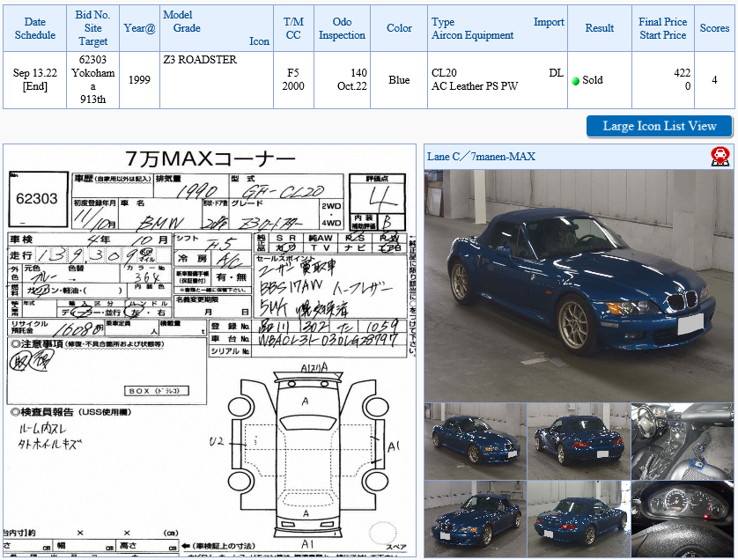This screenshot has height=560, width=738.
Task: Click the red car icon in the Lane C header
Action: pyautogui.click(x=720, y=157)
